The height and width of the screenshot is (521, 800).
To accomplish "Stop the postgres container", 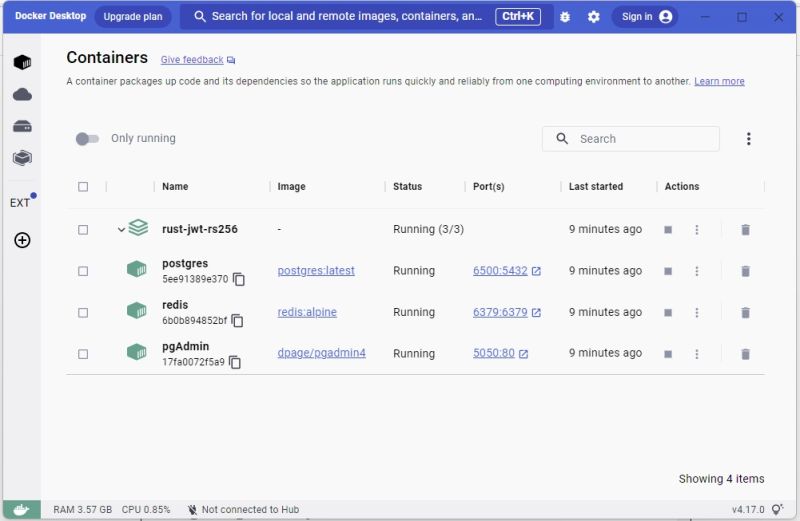I will (x=668, y=271).
